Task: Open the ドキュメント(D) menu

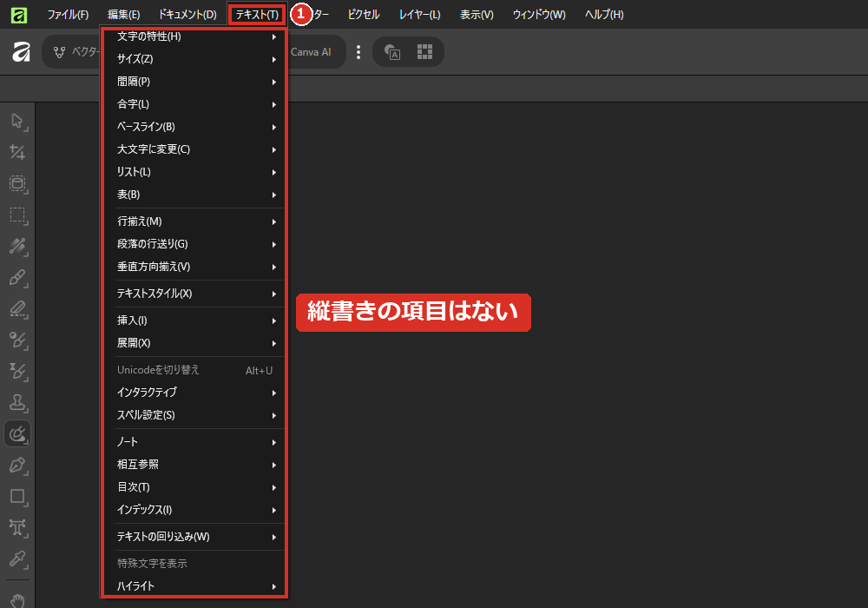Action: 187,15
